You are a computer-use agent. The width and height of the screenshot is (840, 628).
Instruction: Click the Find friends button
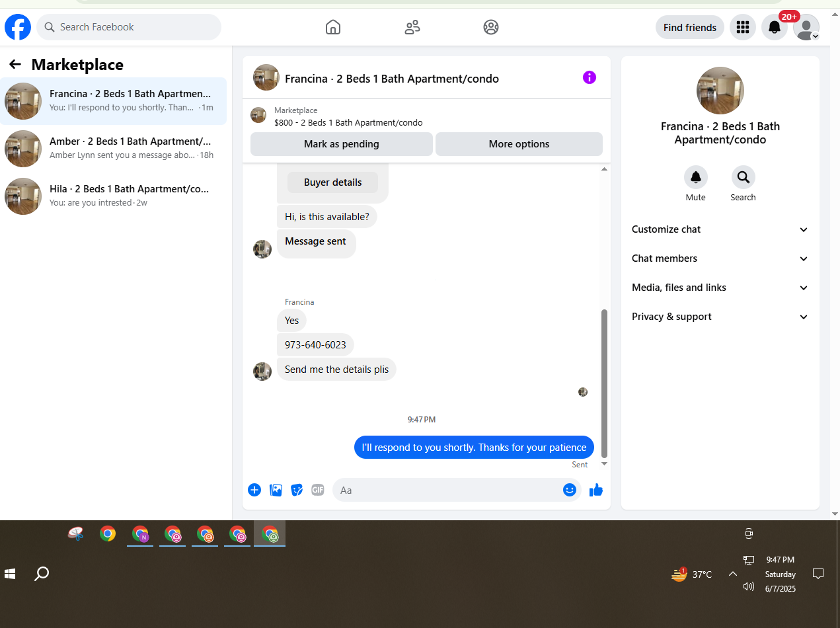pos(690,27)
